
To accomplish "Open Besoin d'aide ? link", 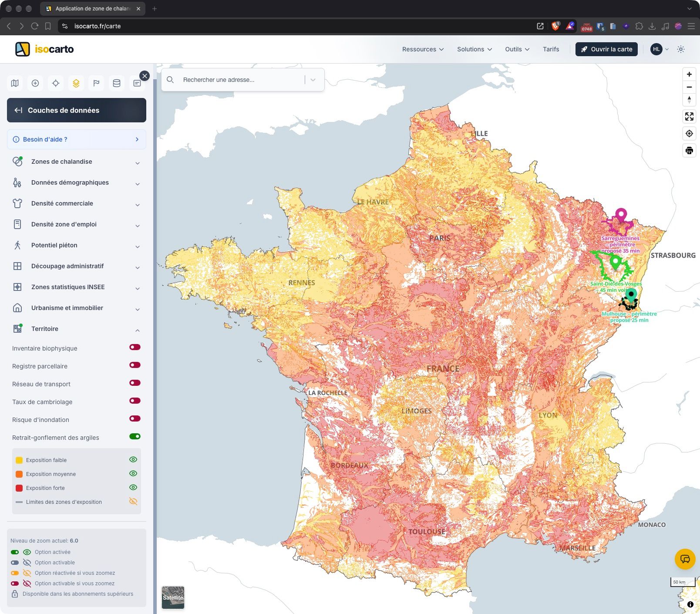I will coord(77,139).
